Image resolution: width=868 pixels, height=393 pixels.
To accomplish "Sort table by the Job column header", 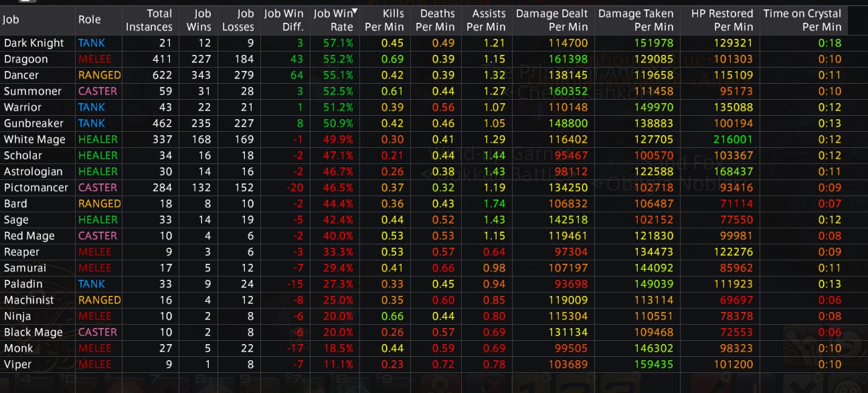I will pyautogui.click(x=11, y=20).
